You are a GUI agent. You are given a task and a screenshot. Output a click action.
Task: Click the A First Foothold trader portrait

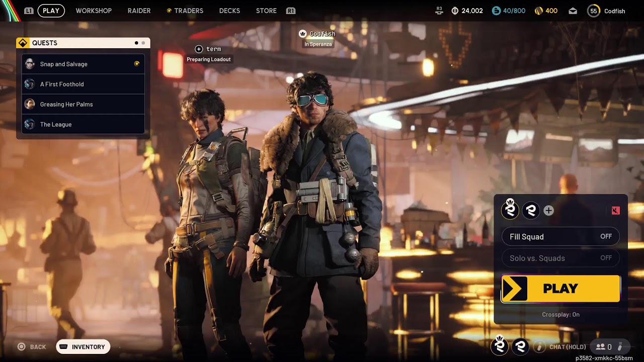point(30,84)
